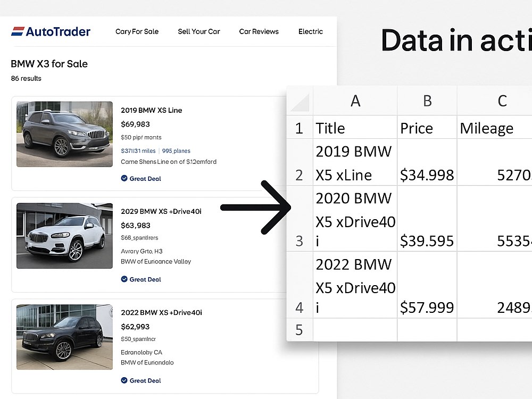Click the Avrary Grto, H3 location text
Screen dimensions: 532x399
pyautogui.click(x=142, y=251)
